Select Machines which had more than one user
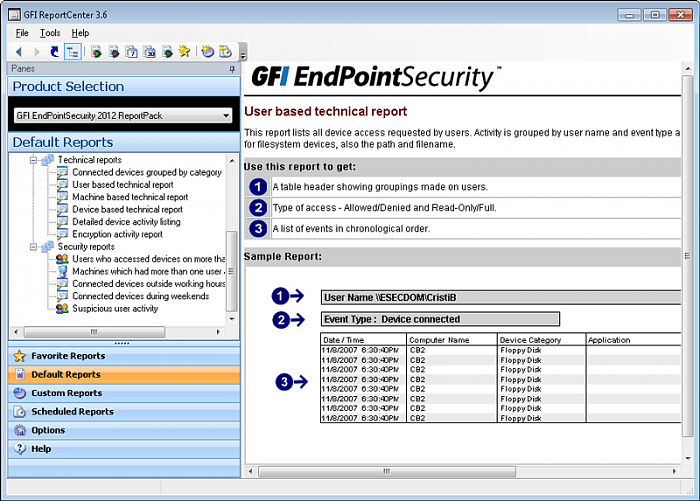Screen dimensions: 700x501 [x=149, y=271]
